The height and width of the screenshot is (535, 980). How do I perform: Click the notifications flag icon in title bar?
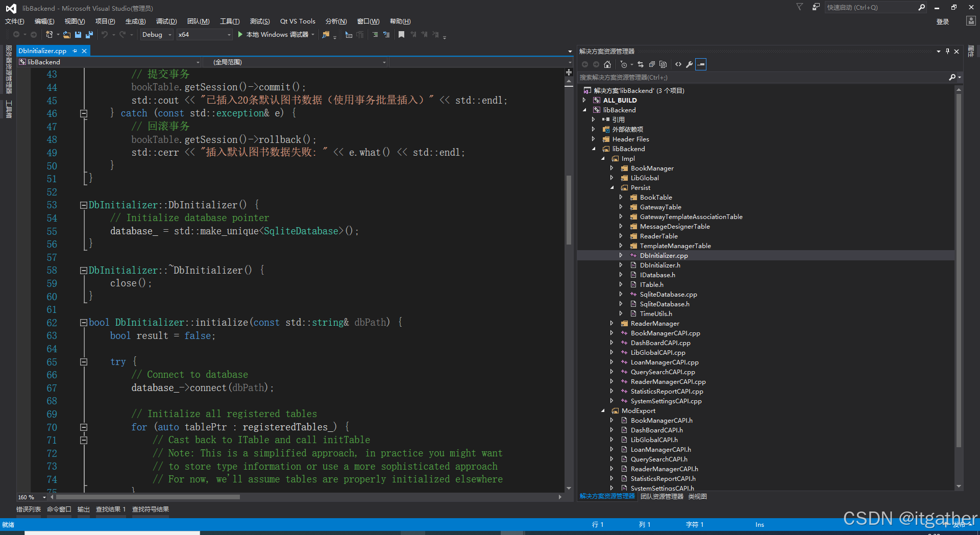click(800, 7)
